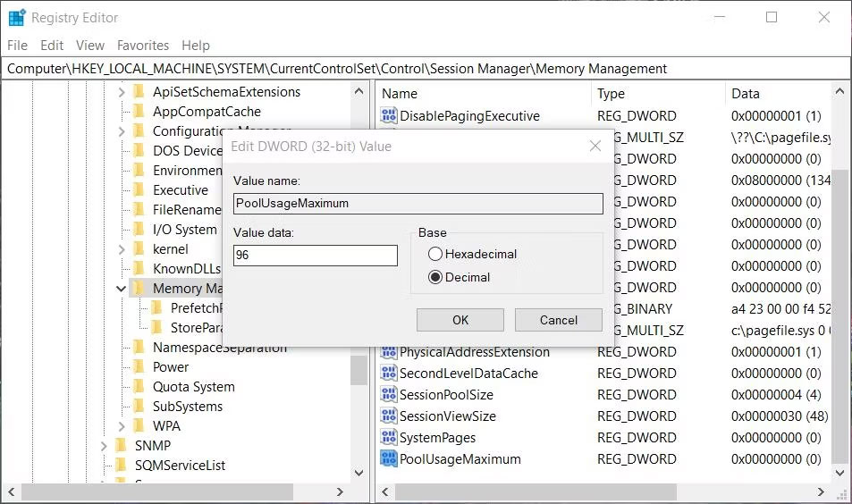Click the DisablePagingExecutive DWORD value icon
This screenshot has height=504, width=852.
388,116
